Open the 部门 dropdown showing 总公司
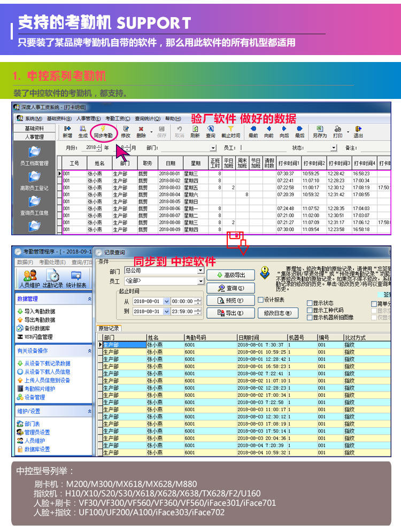This screenshot has height=532, width=401. pos(200,271)
